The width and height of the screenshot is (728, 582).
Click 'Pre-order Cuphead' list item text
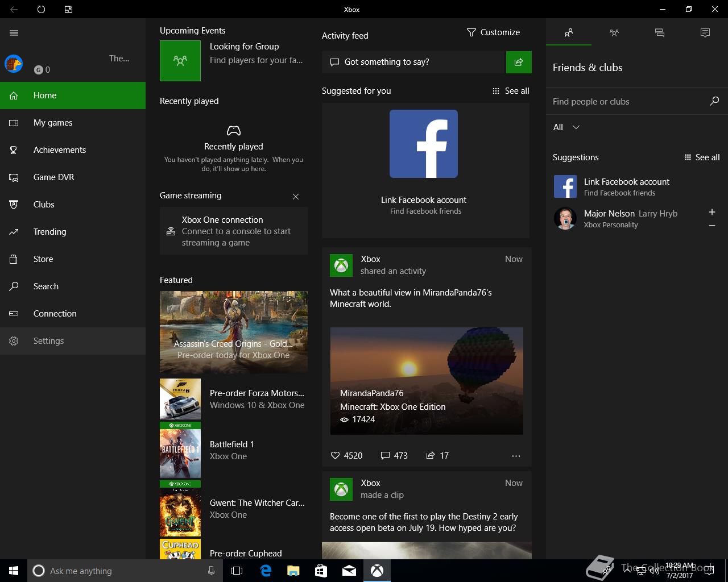point(246,554)
